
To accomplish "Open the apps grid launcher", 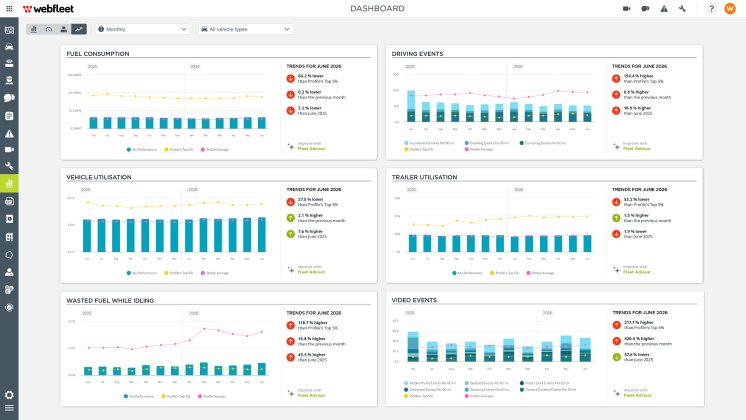I will pyautogui.click(x=9, y=9).
